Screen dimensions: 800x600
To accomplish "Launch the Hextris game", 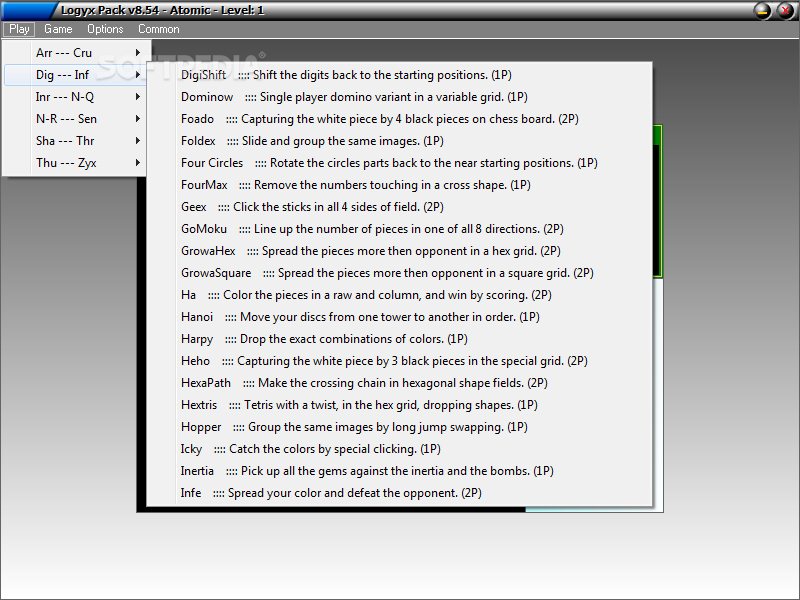I will 399,404.
